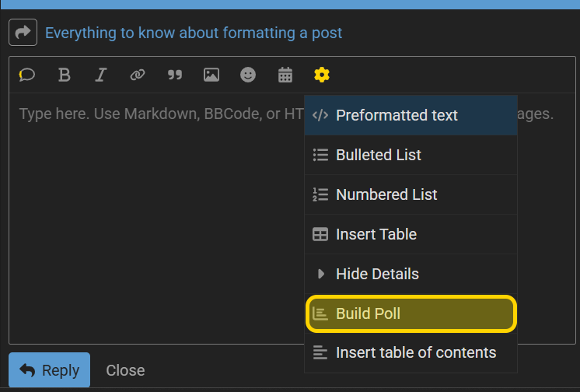Screen dimensions: 580x392
Task: Select Hide Details menu entry
Action: (411, 274)
